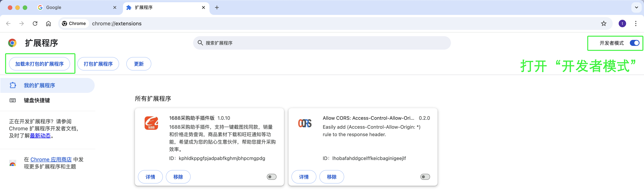The image size is (644, 196).
Task: Turn off the 开发者模式 toggle
Action: (x=634, y=43)
